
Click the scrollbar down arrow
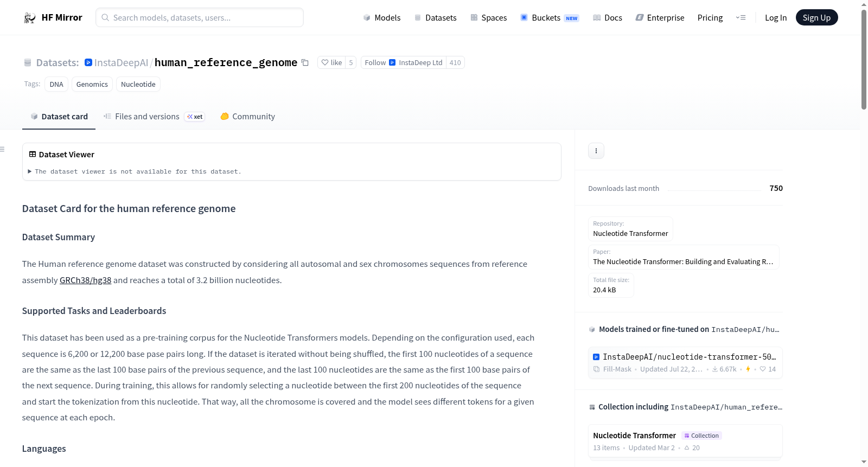pos(864,462)
